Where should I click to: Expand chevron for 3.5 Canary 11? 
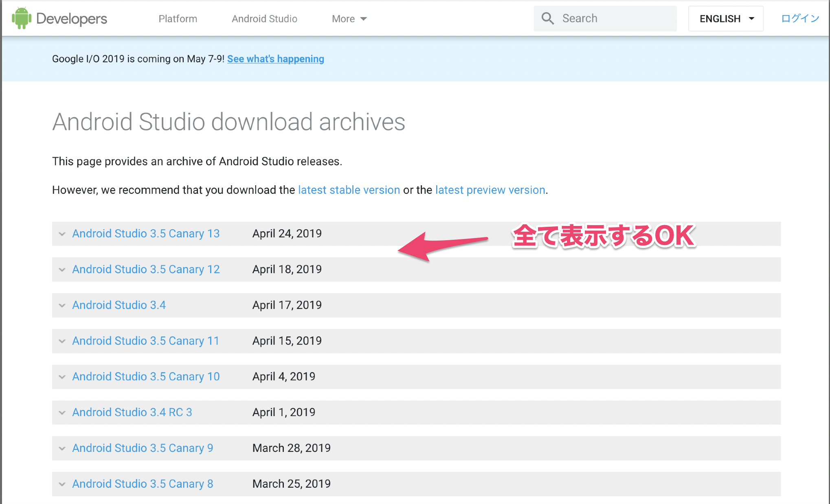(62, 341)
